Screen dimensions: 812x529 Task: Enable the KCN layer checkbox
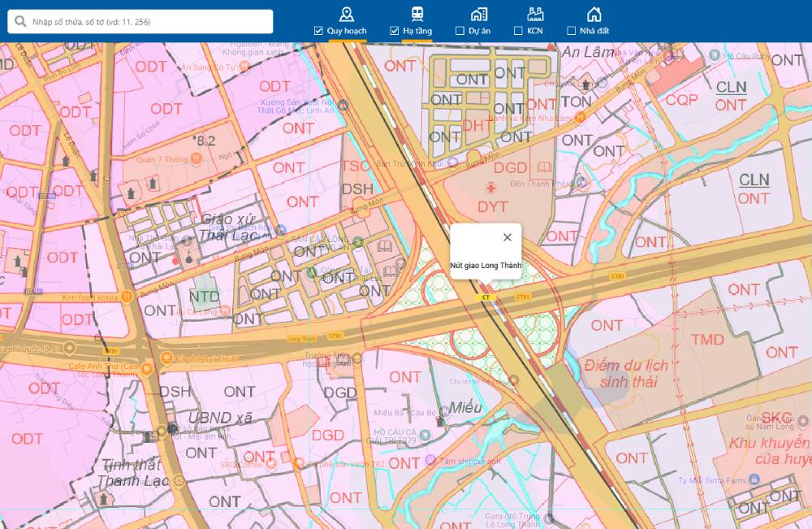coord(518,31)
